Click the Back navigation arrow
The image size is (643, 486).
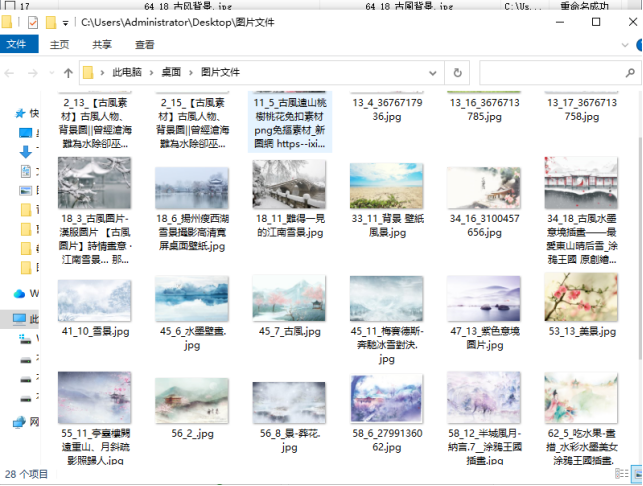[x=9, y=73]
